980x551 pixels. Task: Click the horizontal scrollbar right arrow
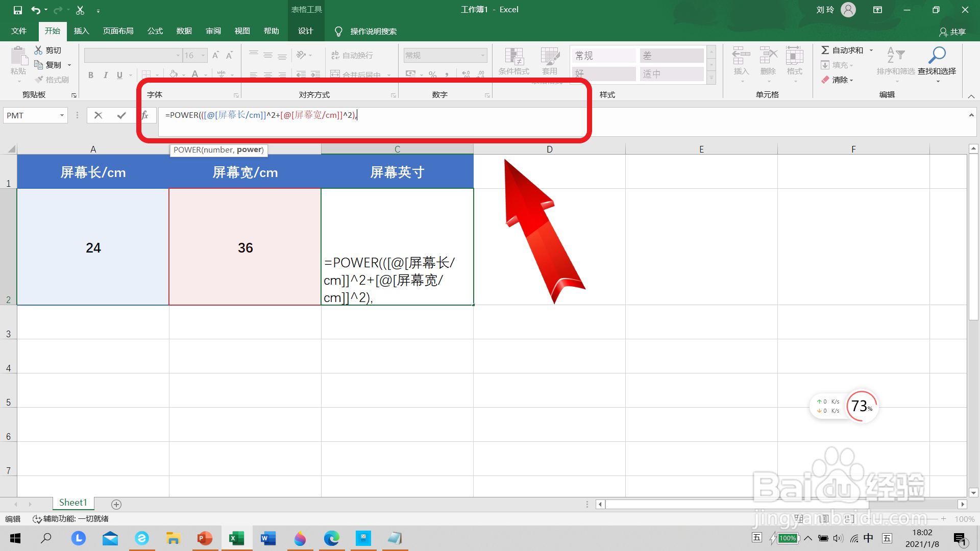tap(962, 504)
